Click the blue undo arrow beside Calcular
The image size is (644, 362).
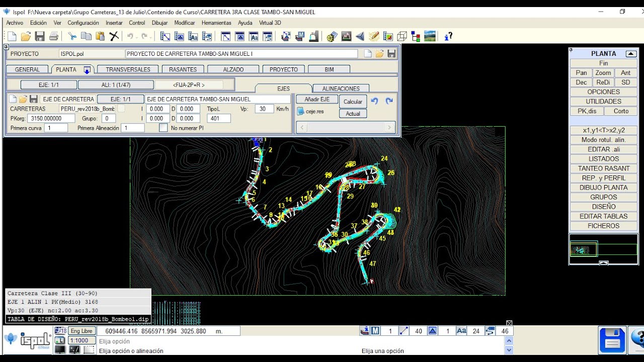374,101
